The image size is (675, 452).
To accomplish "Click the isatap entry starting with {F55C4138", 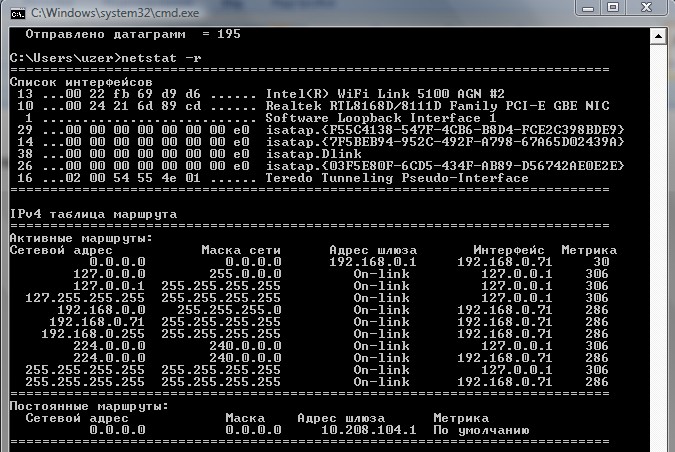I will click(x=445, y=130).
